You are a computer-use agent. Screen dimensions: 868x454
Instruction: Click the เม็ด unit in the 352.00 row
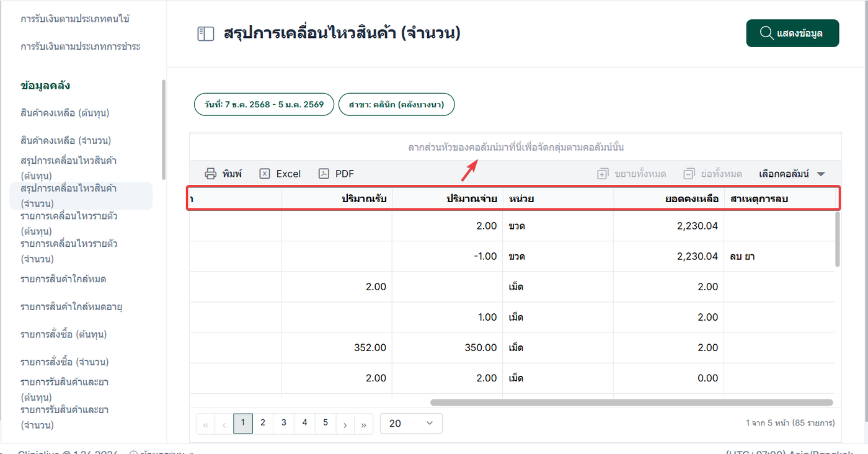tap(558, 348)
